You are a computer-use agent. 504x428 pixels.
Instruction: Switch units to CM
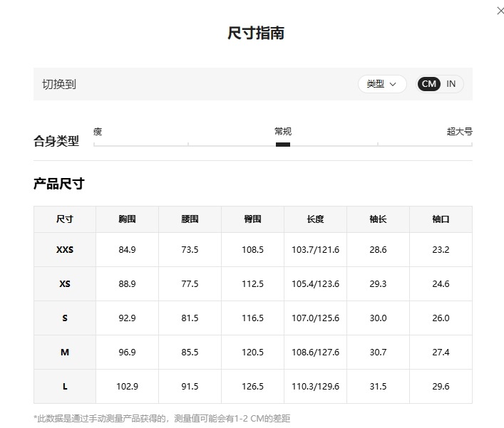(x=428, y=84)
